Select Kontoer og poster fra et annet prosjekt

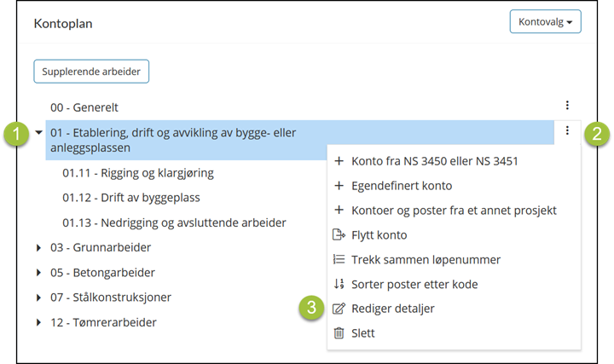pos(454,211)
